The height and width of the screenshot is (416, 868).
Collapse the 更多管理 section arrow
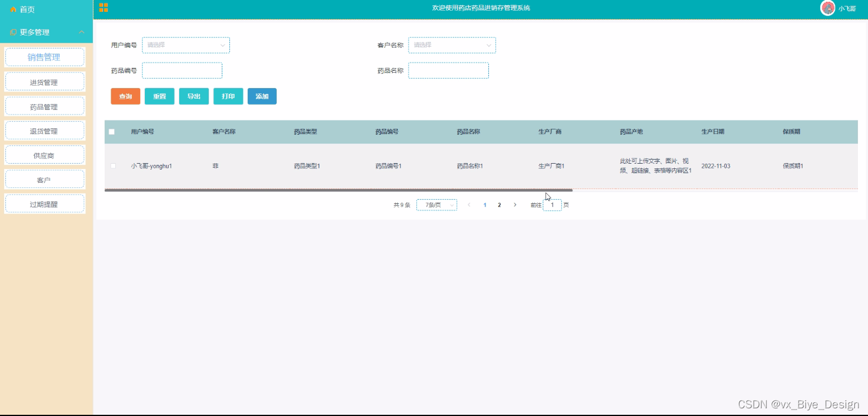82,32
